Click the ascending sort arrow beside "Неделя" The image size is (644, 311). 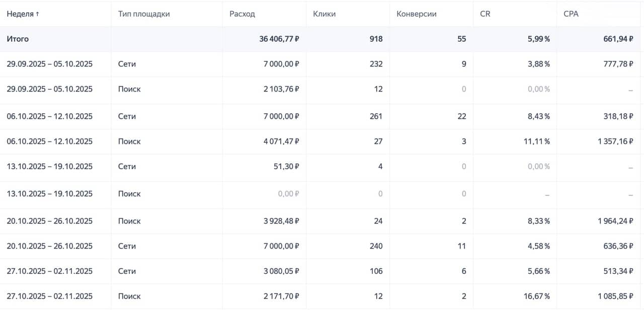[x=37, y=15]
